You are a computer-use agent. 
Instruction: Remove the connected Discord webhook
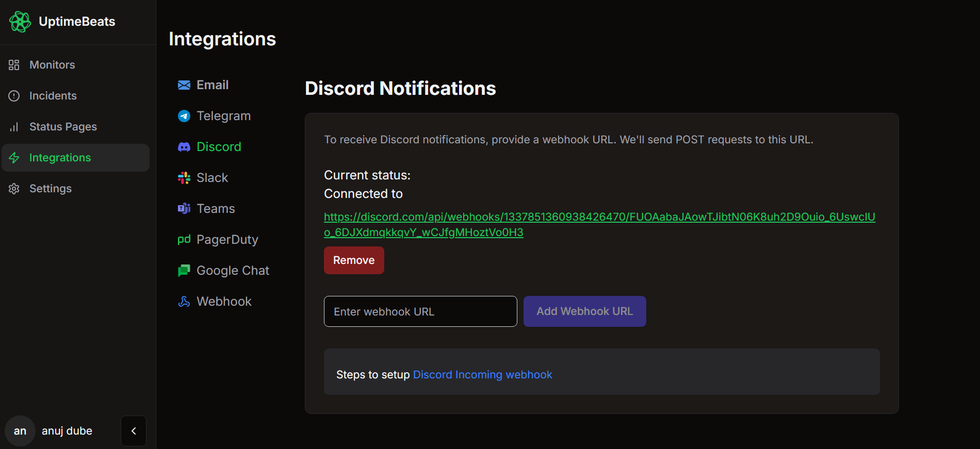[x=354, y=260]
